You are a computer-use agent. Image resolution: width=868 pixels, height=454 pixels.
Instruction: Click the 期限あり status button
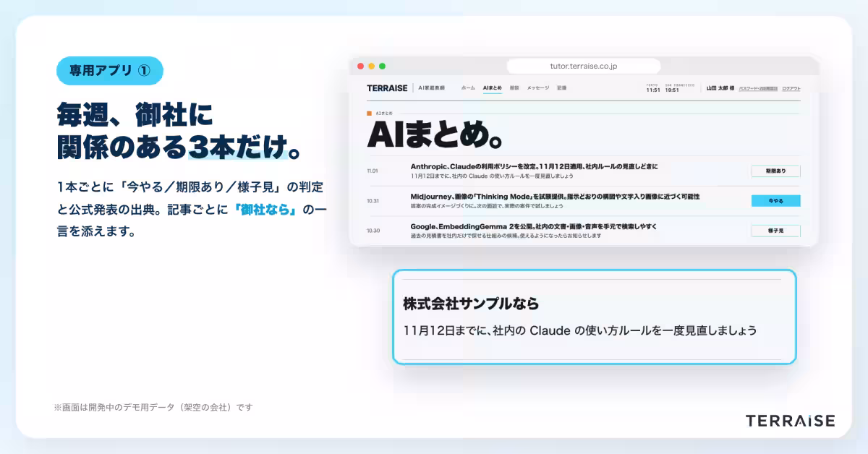pyautogui.click(x=775, y=171)
